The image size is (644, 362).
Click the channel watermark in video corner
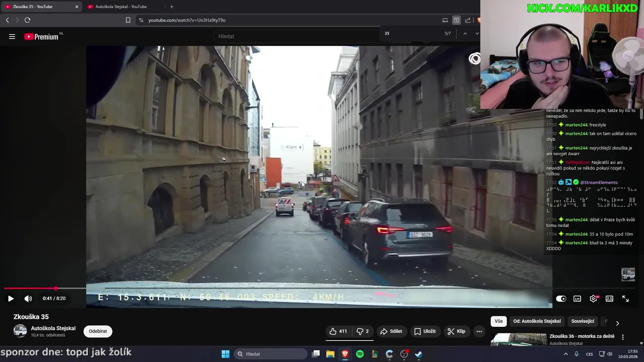tap(628, 274)
